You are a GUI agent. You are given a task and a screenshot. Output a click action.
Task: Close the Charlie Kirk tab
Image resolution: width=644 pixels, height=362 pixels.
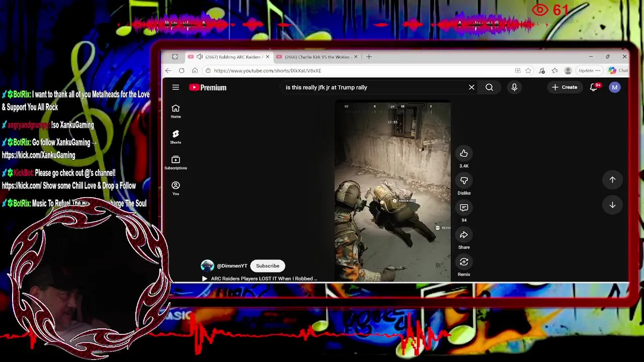pyautogui.click(x=356, y=57)
